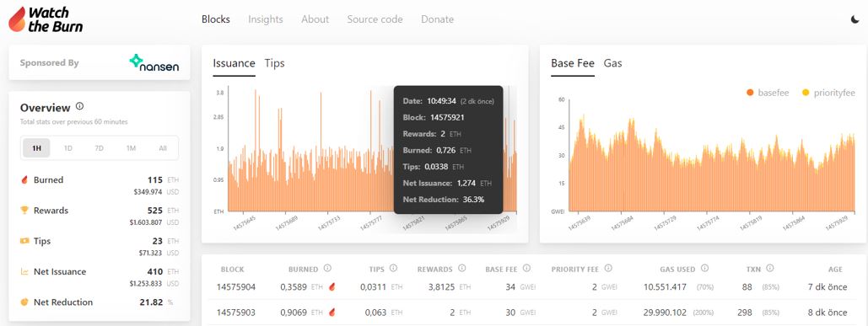
Task: Click the REWARDS column info icon
Action: [461, 269]
